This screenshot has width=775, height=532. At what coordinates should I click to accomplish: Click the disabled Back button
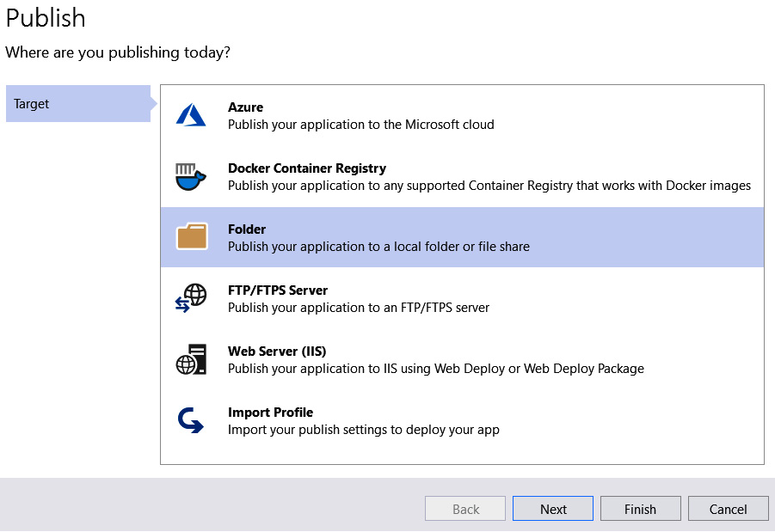(x=464, y=508)
